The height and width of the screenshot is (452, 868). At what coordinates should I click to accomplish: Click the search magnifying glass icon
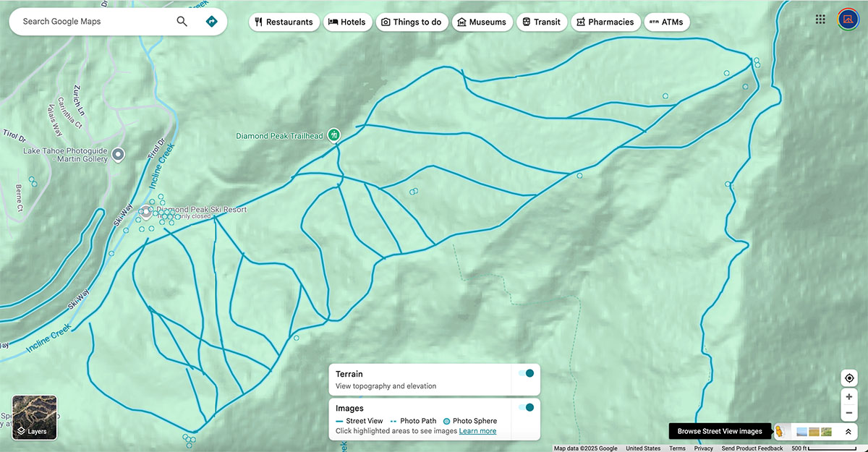coord(182,21)
